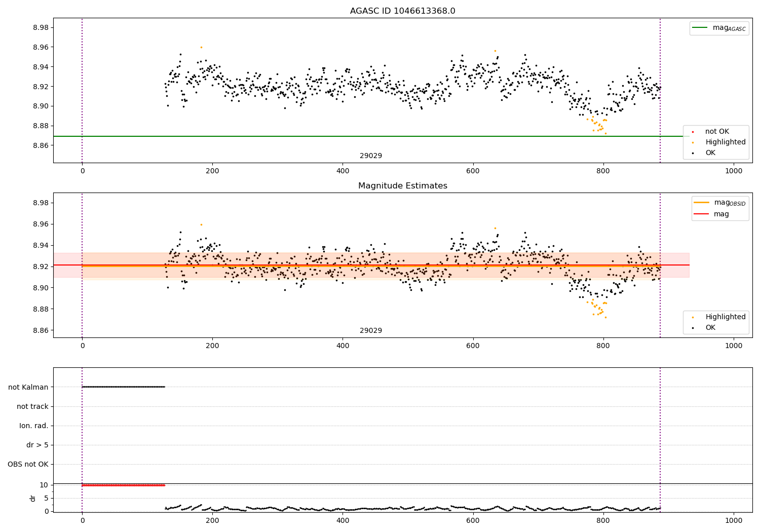Click the 800 x-axis tick of the bottom plot
The height and width of the screenshot is (532, 760).
pyautogui.click(x=603, y=521)
